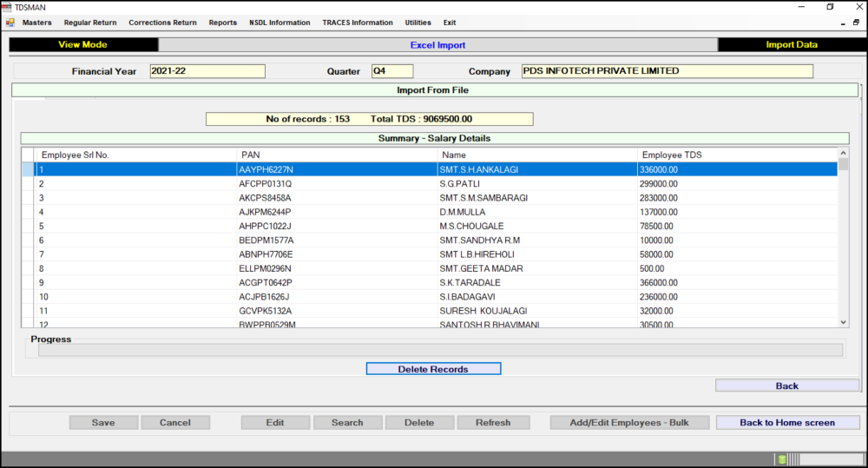Click the menu bar icon beside Masters
The height and width of the screenshot is (468, 868).
pos(10,23)
